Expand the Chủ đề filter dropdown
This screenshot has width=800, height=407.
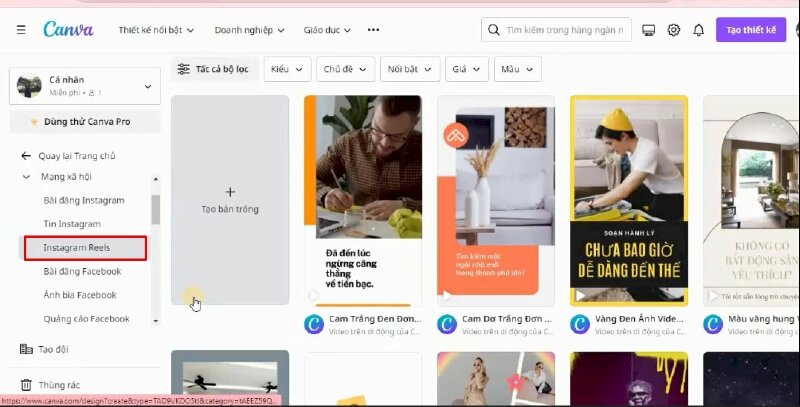tap(345, 69)
